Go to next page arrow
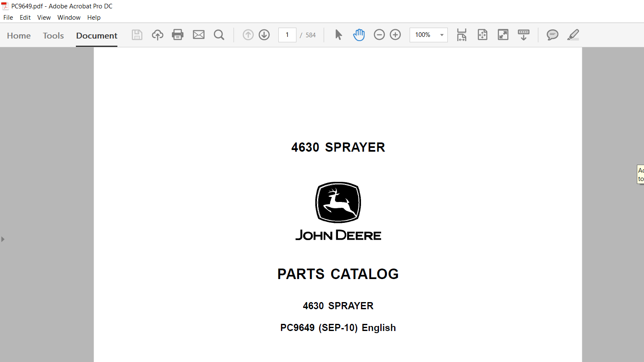 click(x=264, y=35)
